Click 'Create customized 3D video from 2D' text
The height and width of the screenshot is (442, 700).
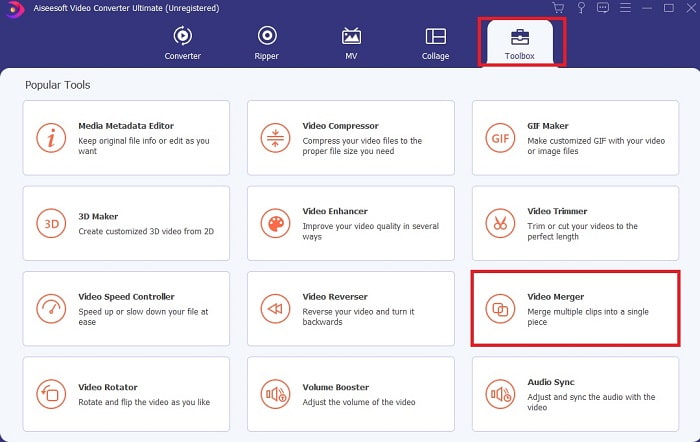click(146, 231)
